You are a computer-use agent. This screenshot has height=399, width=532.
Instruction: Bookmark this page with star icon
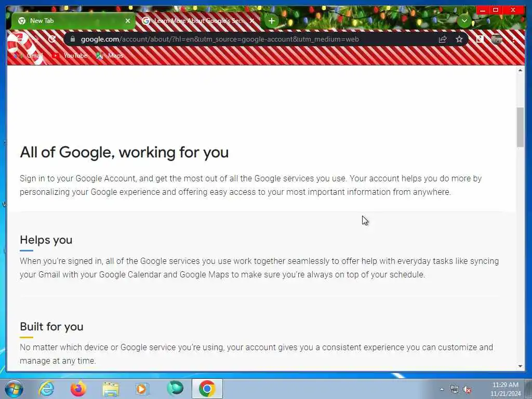459,39
